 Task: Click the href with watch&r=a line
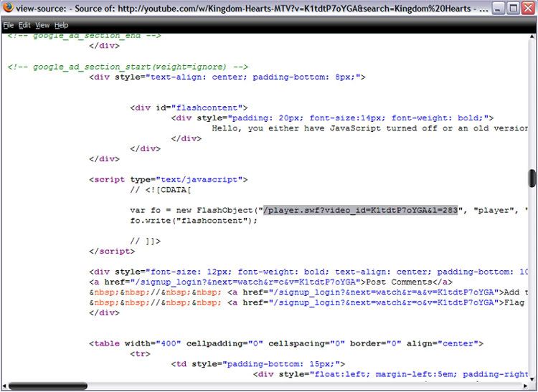click(x=308, y=292)
